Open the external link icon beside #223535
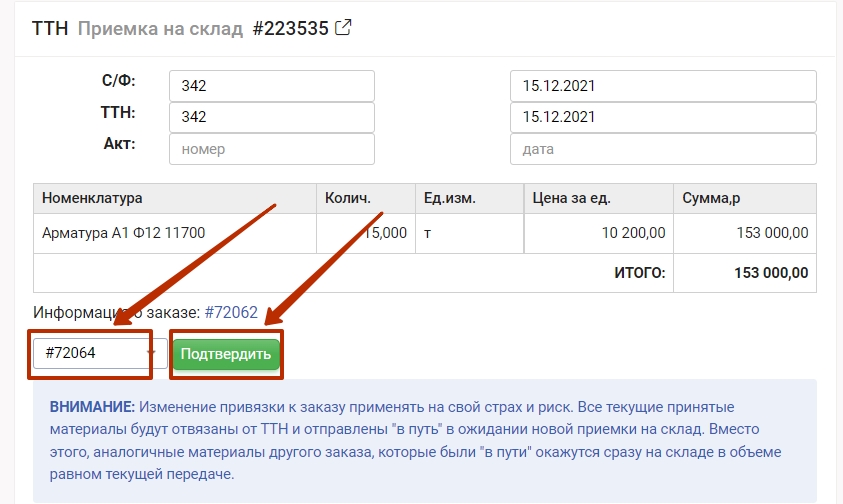 tap(343, 28)
